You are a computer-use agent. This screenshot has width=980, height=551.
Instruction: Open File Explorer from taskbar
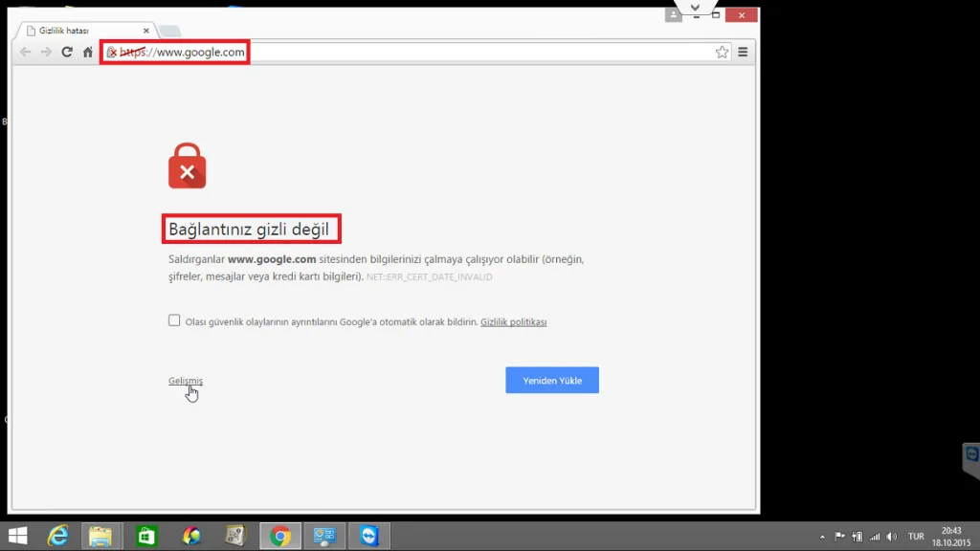[x=100, y=536]
